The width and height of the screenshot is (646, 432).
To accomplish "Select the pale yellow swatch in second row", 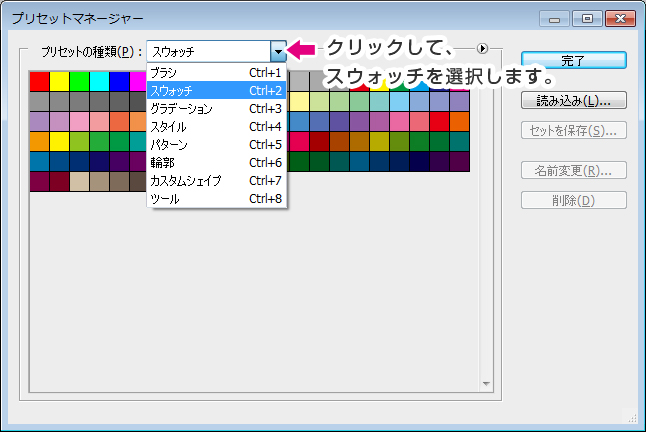I will pos(300,101).
